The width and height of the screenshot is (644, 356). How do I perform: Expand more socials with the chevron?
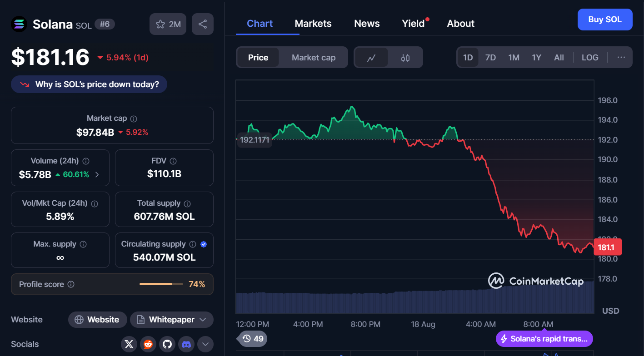point(205,345)
